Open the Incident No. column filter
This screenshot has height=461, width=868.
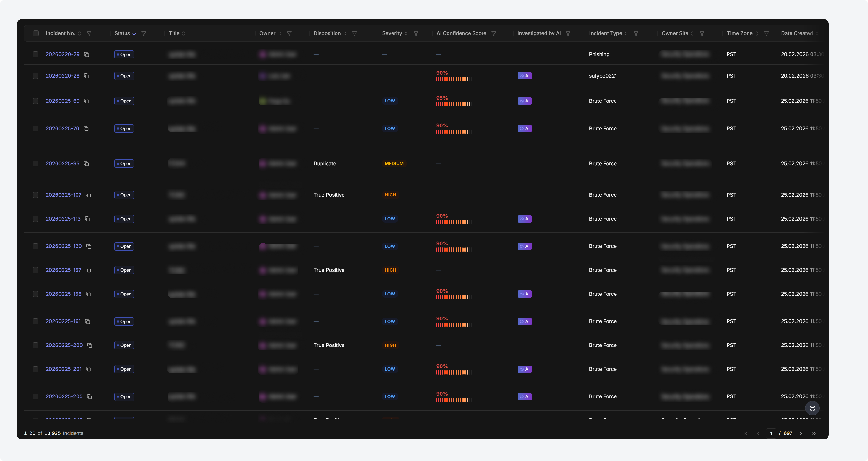(89, 33)
